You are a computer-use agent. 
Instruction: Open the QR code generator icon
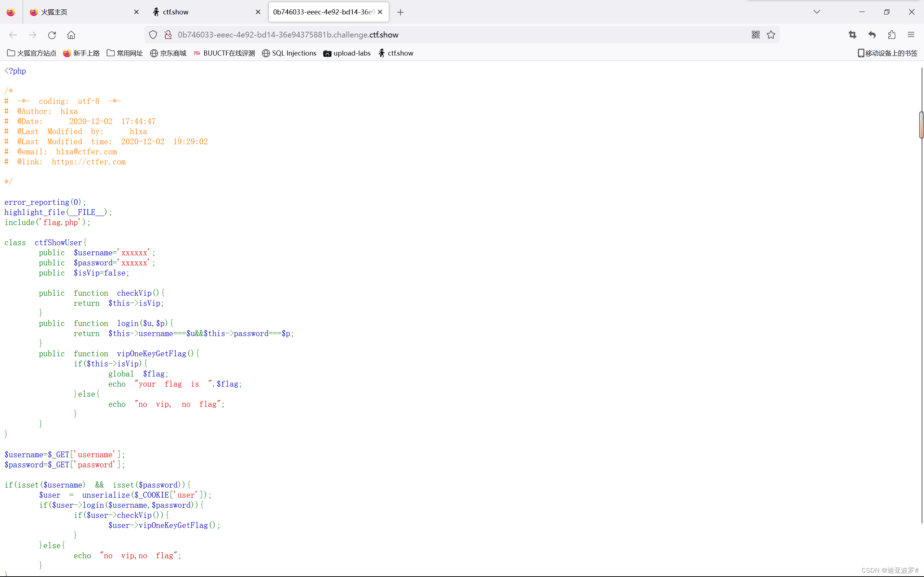(755, 35)
